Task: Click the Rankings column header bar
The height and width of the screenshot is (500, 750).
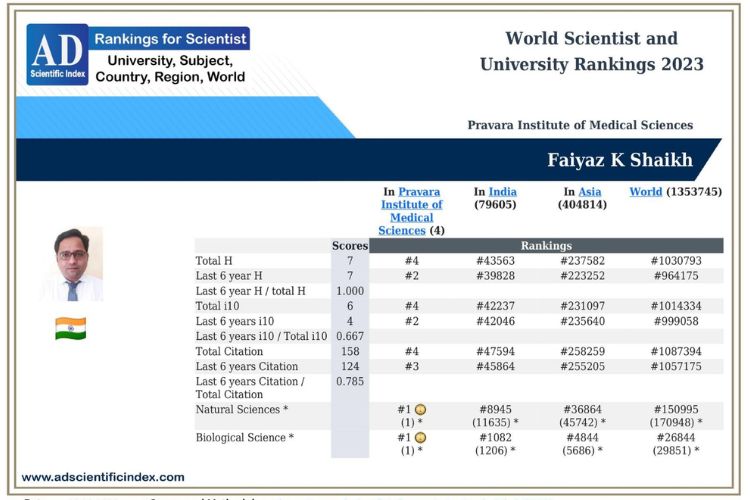Action: tap(546, 245)
